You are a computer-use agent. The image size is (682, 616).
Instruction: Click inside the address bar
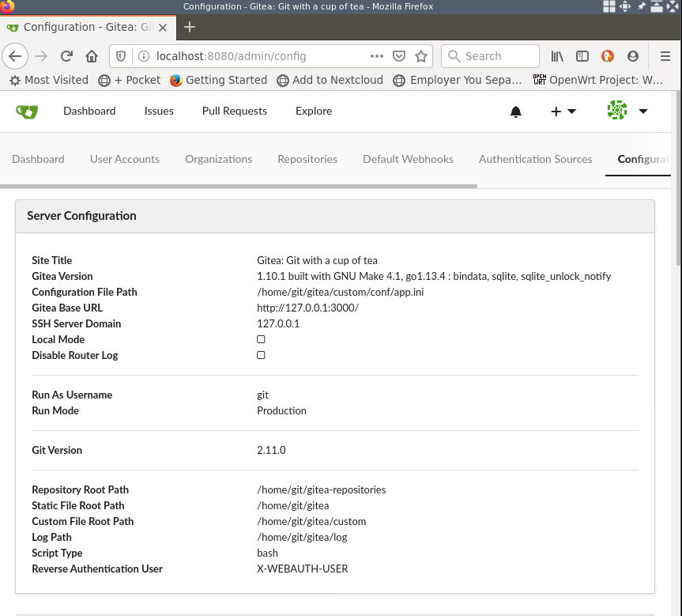click(237, 56)
